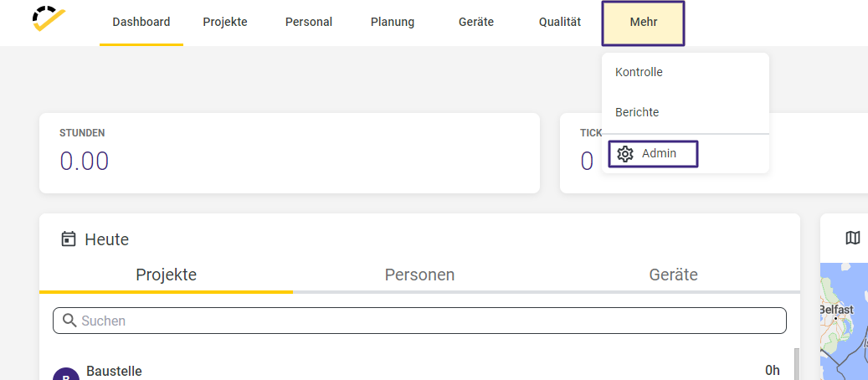Click the Baustelle project avatar
868x380 pixels.
(66, 374)
